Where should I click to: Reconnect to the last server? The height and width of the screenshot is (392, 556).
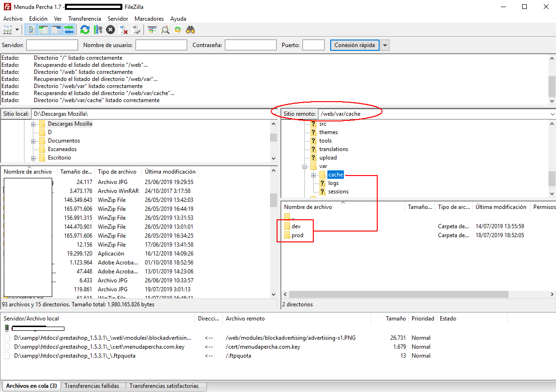coord(136,30)
